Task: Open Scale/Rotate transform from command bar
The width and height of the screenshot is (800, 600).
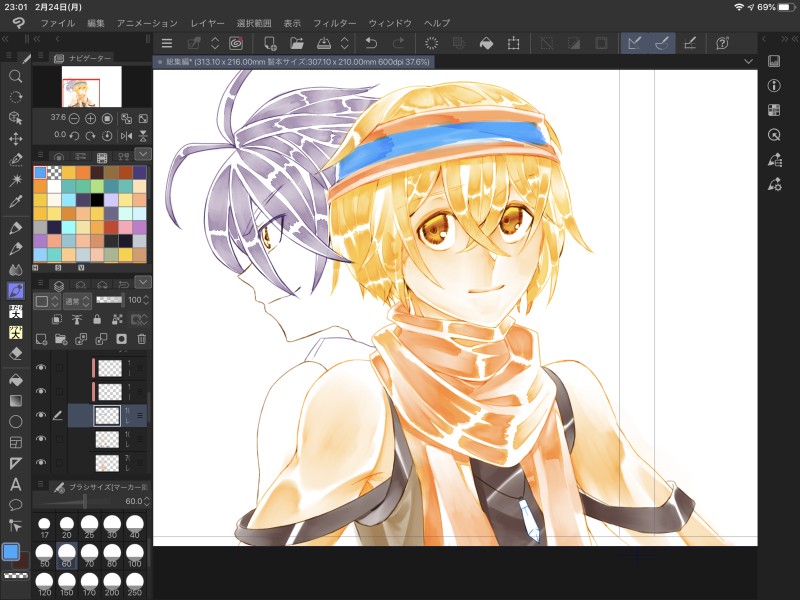Action: pyautogui.click(x=513, y=43)
